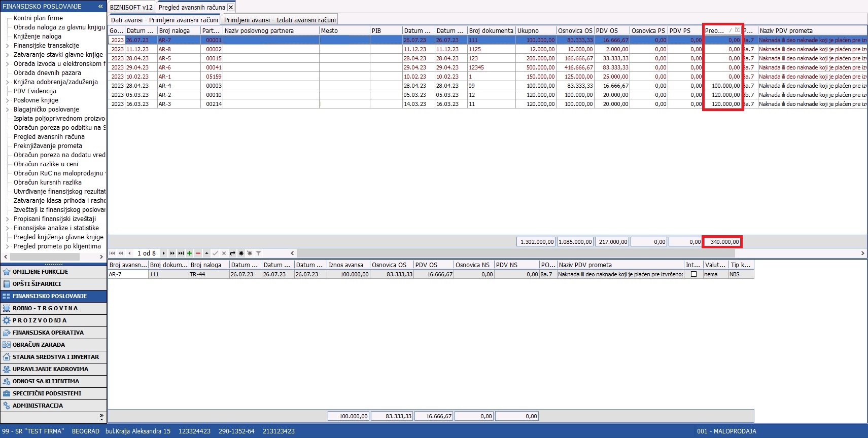Viewport: 868px width, 438px height.
Task: Switch to Primljeni avansi - Izdati avansni računi tab
Action: tap(280, 20)
